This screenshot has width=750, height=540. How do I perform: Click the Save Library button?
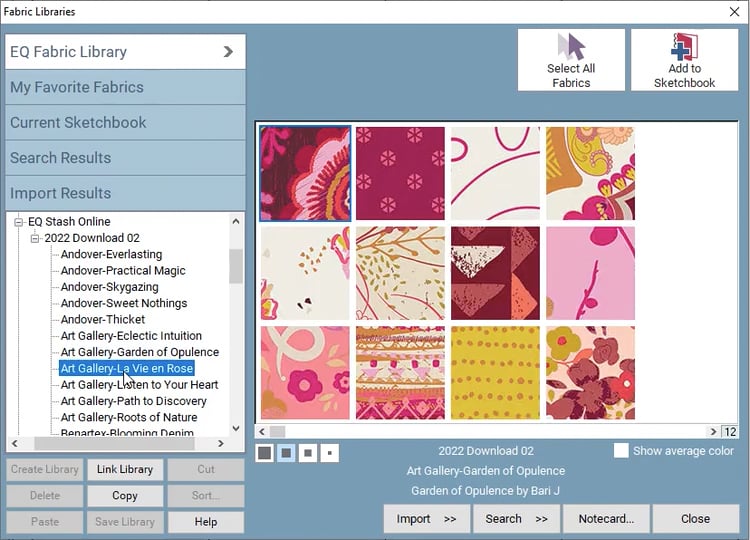(x=125, y=522)
